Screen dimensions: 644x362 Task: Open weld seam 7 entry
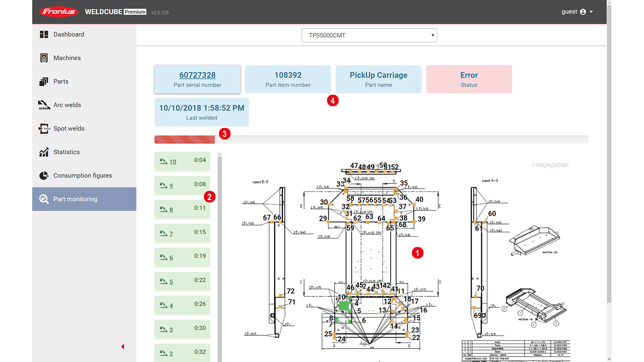coord(171,234)
